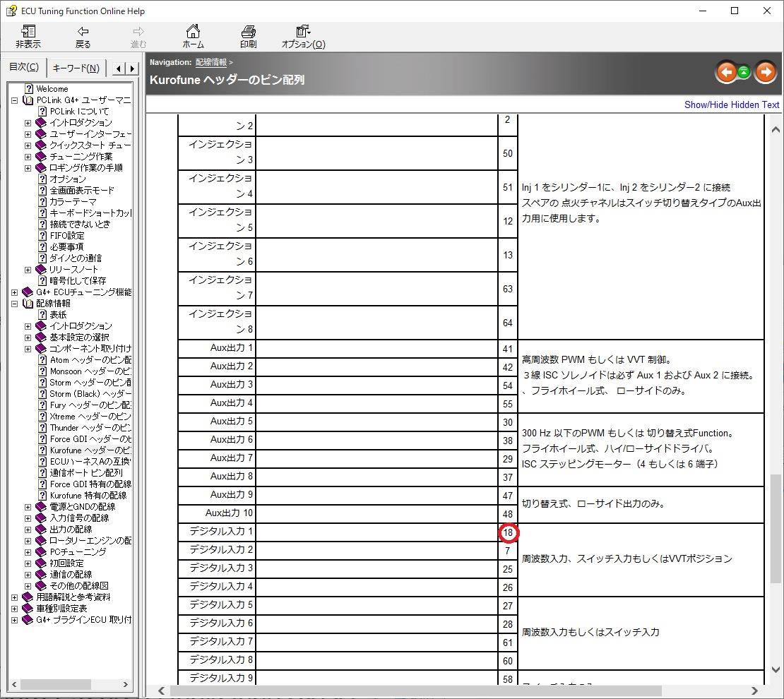
Task: Open the Storm (Black) ヘッダー topic
Action: [x=90, y=393]
